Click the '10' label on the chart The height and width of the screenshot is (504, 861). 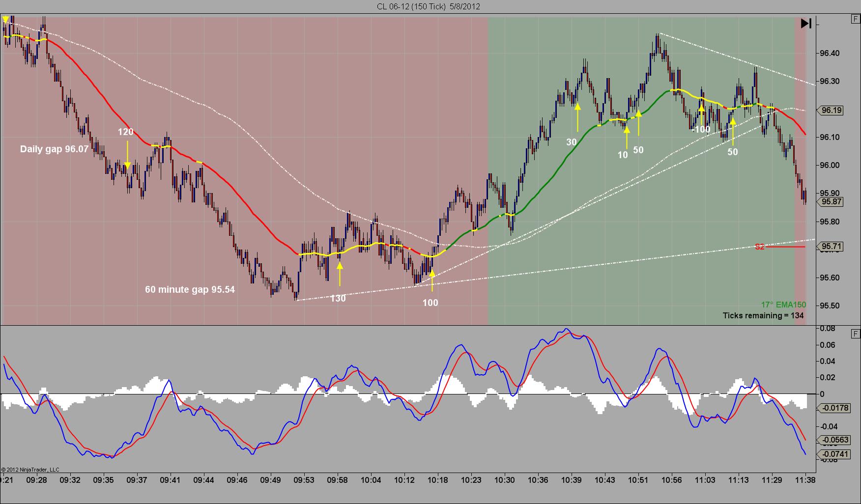[x=623, y=155]
